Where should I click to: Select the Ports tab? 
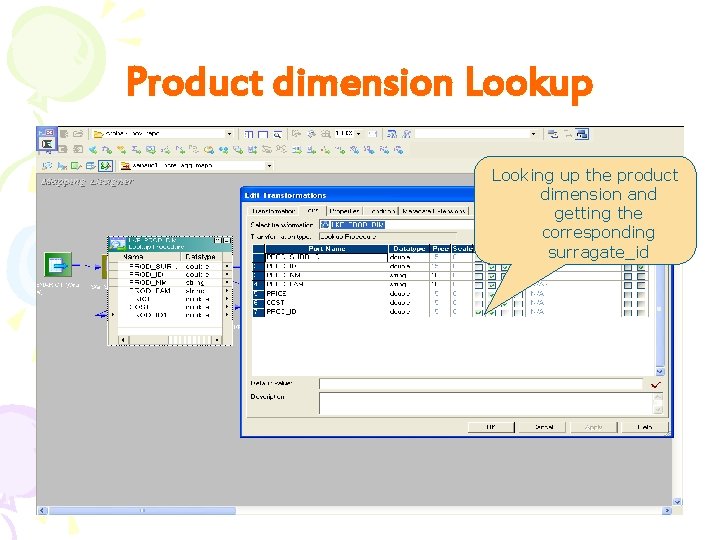click(313, 211)
